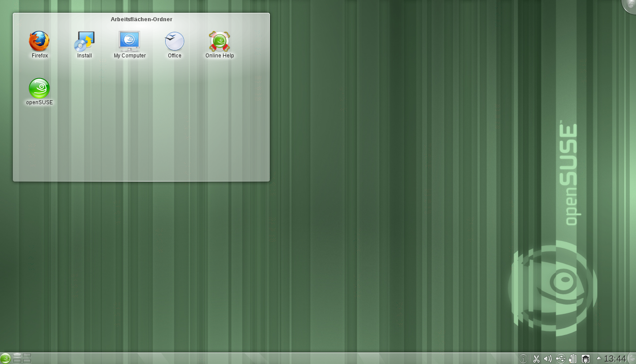Mute audio via the speaker tray icon
Viewport: 636px width, 364px height.
click(548, 358)
